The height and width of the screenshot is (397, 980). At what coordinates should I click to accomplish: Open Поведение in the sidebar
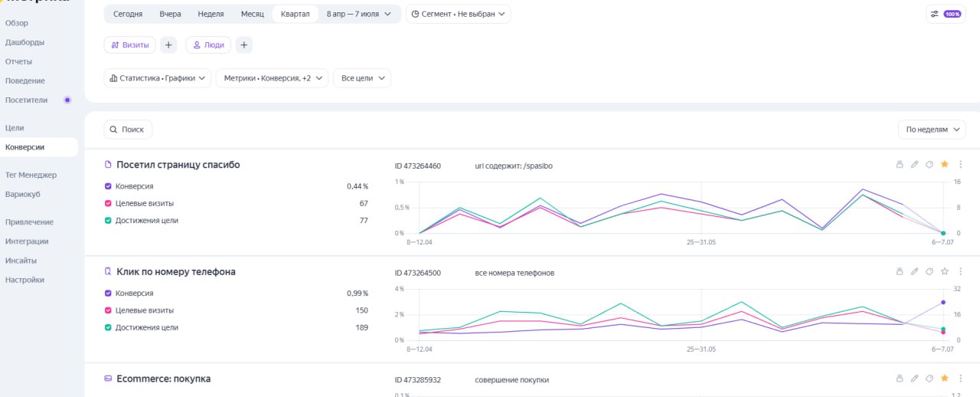click(25, 80)
